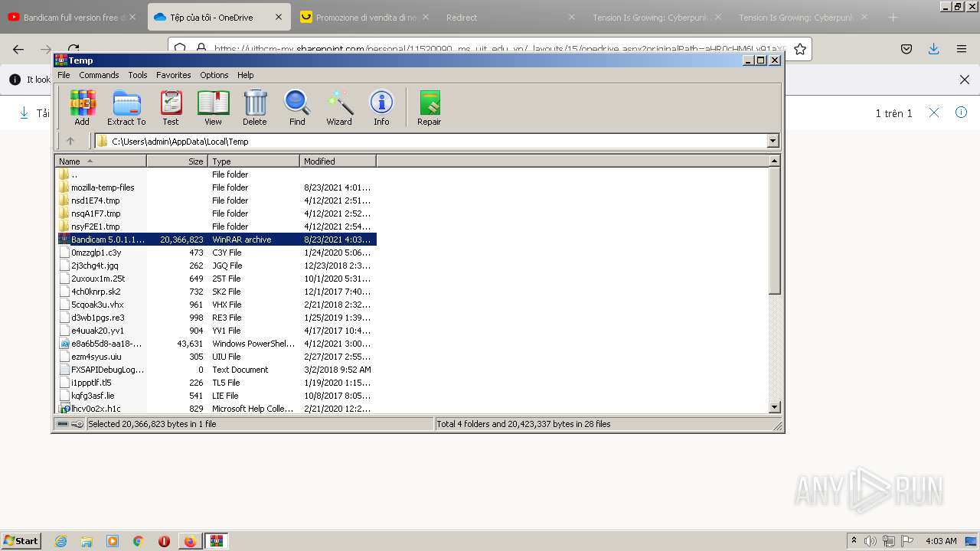Open the Favorites menu

174,75
